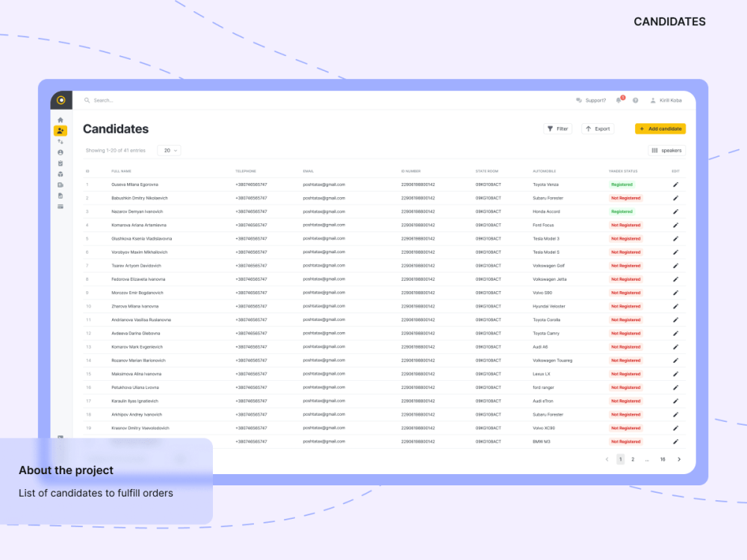Image resolution: width=747 pixels, height=560 pixels.
Task: Edit the Audi A6 row pencil
Action: [x=675, y=347]
